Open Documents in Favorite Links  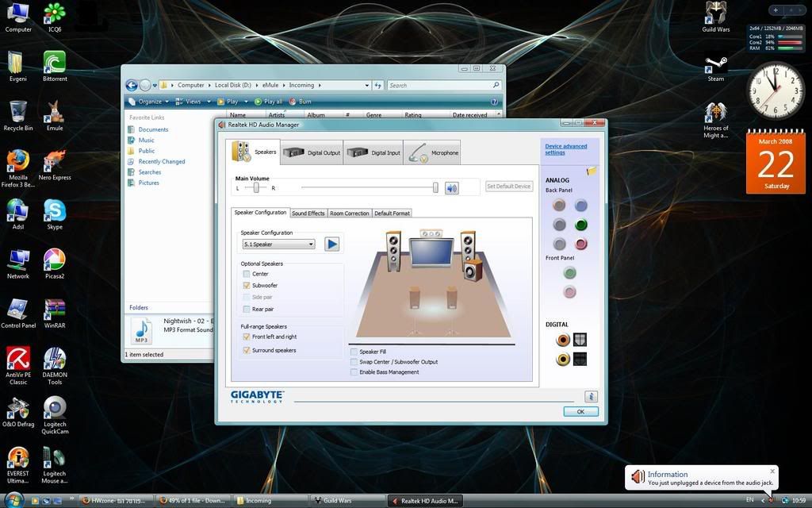tap(153, 129)
